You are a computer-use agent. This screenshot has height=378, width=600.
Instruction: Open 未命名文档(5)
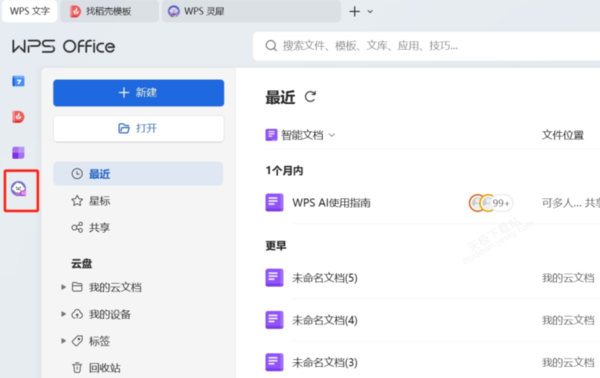325,278
